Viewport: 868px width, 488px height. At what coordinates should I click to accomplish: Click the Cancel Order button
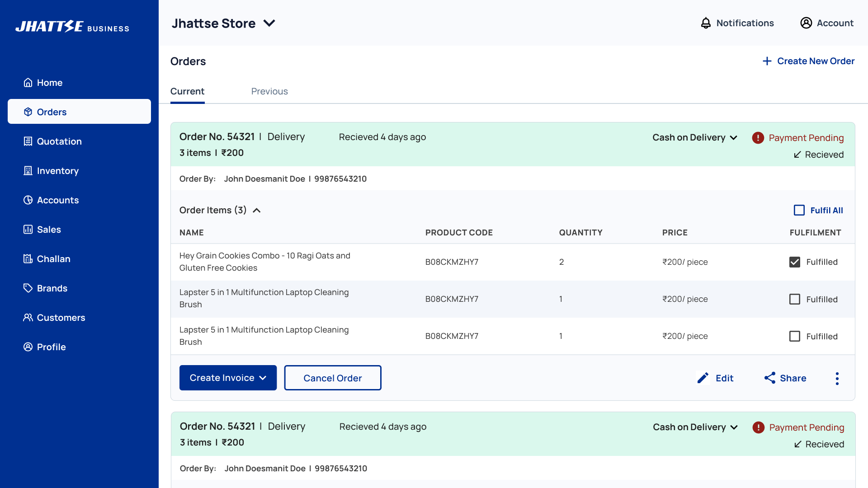(332, 378)
